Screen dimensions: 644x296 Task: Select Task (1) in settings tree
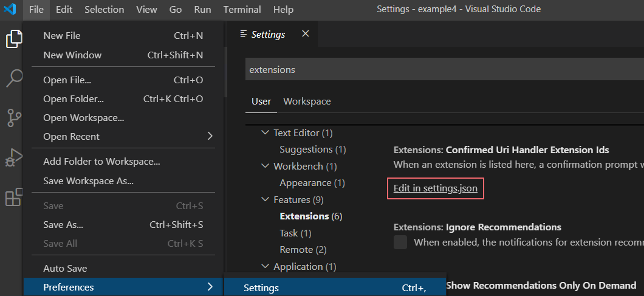tap(295, 233)
